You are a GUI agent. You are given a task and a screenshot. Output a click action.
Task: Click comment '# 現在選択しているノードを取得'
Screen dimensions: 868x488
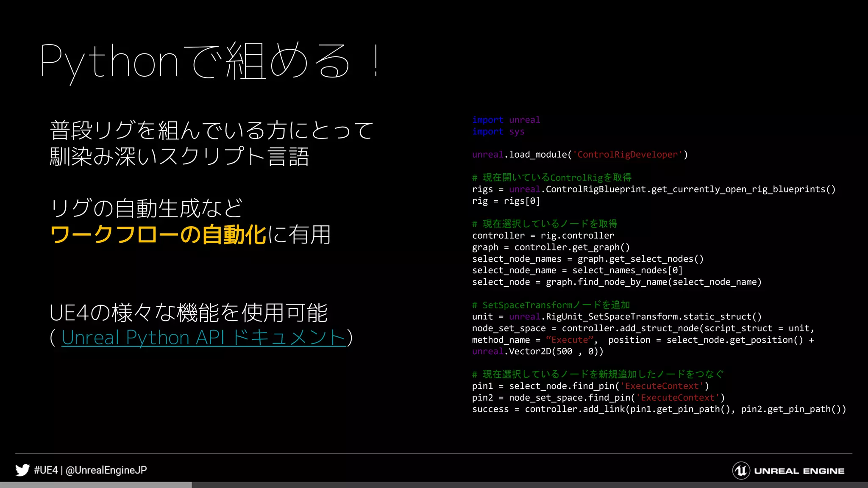coord(545,224)
